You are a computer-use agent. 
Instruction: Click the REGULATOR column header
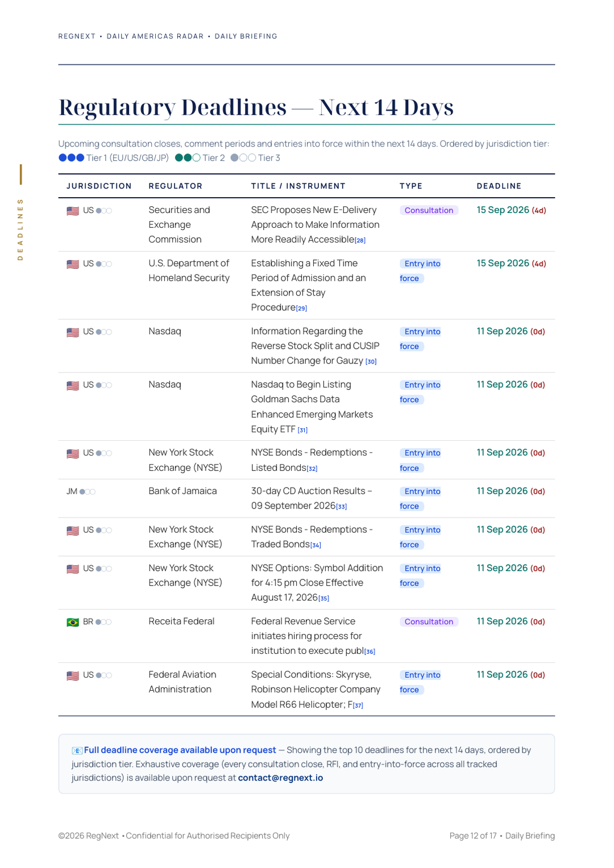click(x=176, y=186)
